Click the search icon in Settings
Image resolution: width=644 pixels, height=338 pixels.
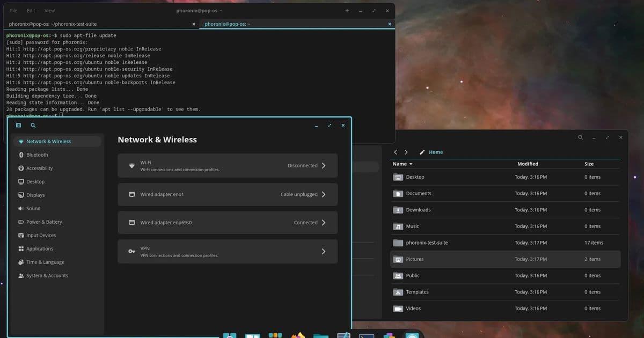click(x=33, y=125)
